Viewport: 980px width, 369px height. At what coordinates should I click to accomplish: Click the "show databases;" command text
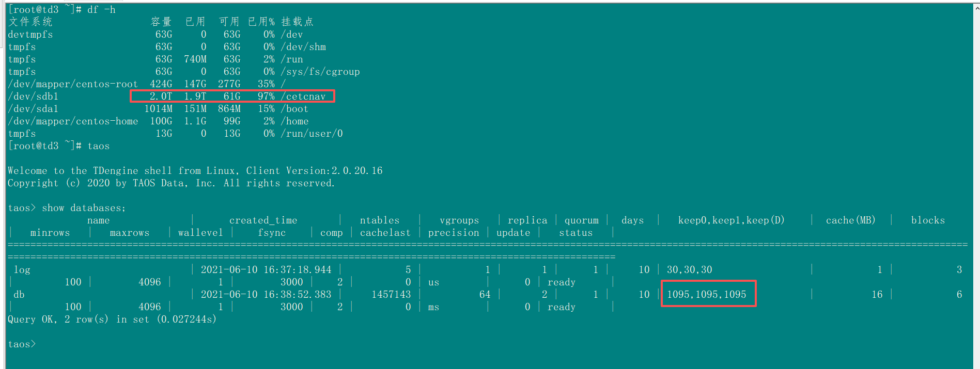(x=84, y=208)
